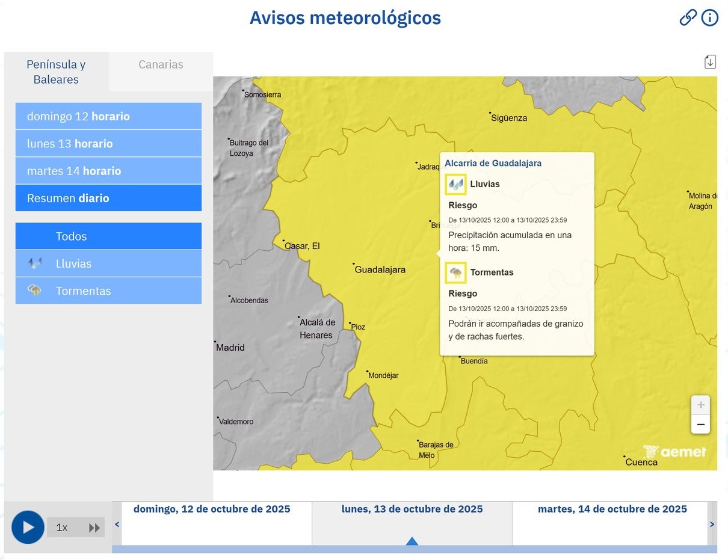Filter warnings by Tormentas
The image size is (728, 560).
[108, 291]
